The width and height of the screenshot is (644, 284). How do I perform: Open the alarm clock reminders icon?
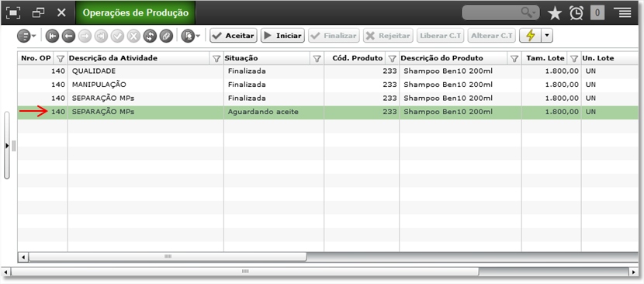576,13
